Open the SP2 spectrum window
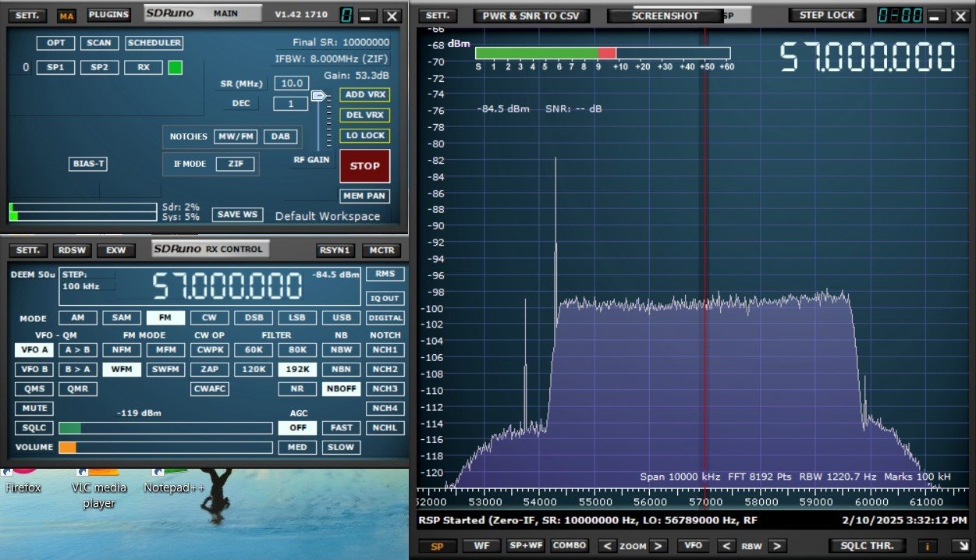 (99, 67)
